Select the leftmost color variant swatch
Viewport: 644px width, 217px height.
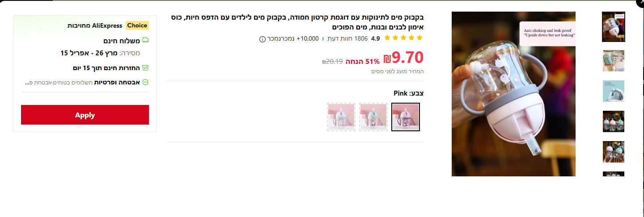pyautogui.click(x=341, y=117)
